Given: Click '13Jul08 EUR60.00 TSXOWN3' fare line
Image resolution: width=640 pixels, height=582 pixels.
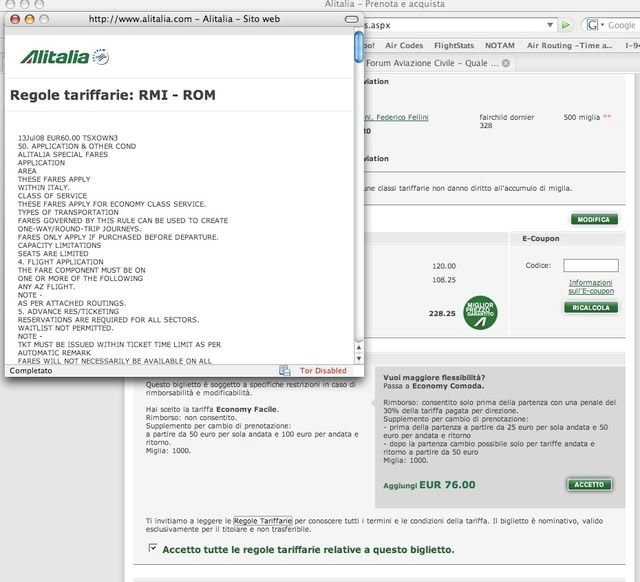Looking at the screenshot, I should coord(68,138).
